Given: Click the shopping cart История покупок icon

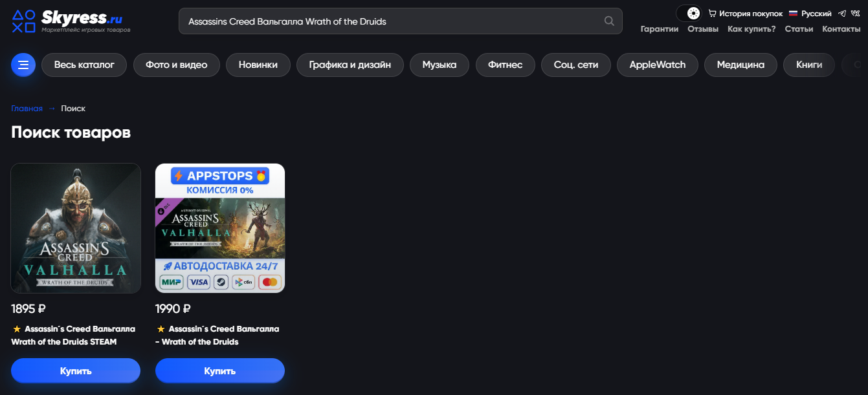Looking at the screenshot, I should click(x=712, y=13).
